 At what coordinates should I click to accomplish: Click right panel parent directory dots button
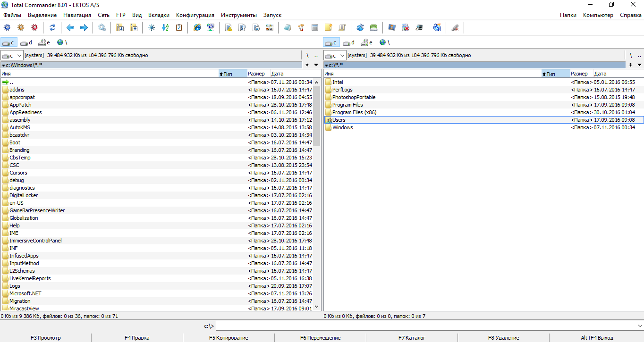point(639,55)
